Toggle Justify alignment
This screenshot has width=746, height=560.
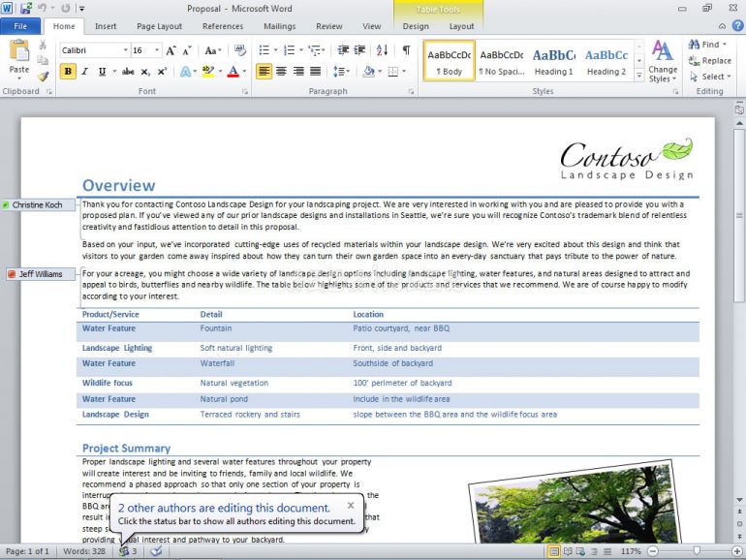pyautogui.click(x=316, y=72)
